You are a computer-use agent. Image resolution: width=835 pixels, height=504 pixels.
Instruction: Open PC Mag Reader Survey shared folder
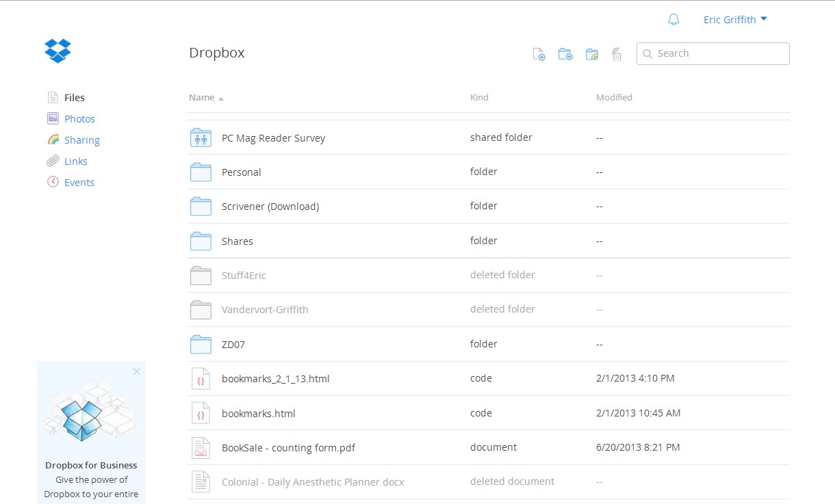point(273,138)
